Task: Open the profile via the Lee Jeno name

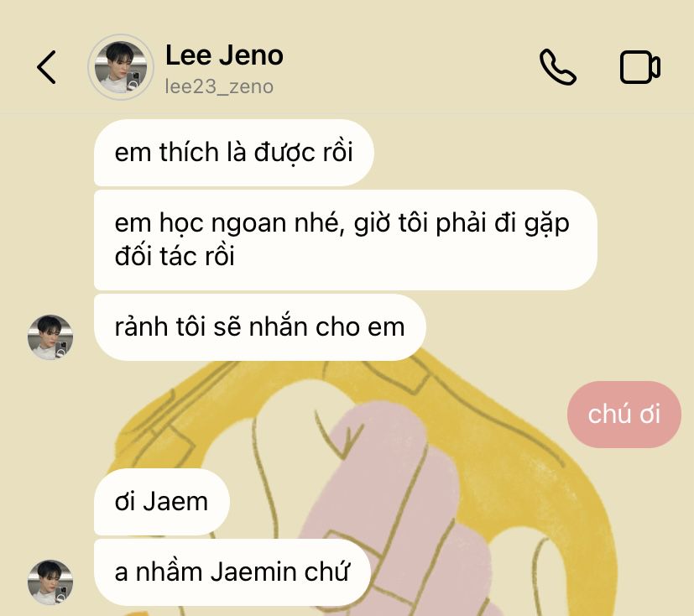Action: (224, 55)
